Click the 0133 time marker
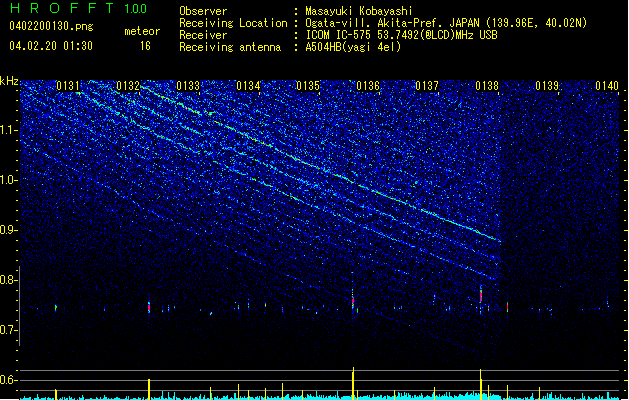Viewport: 629px width, 400px height. tap(188, 86)
